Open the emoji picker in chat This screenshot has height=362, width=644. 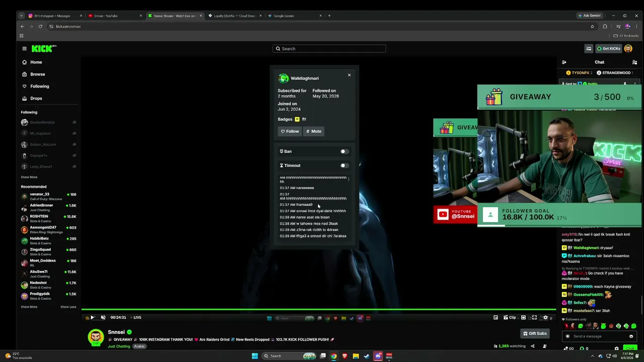pyautogui.click(x=631, y=336)
